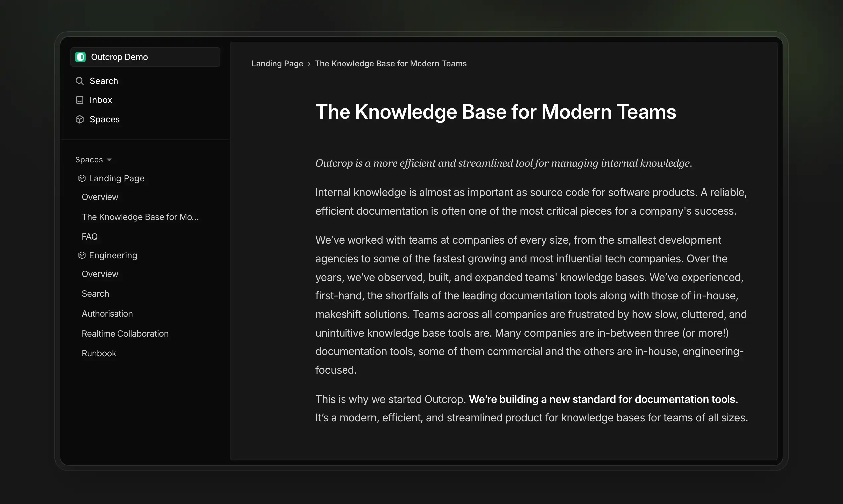Go to Landing Page breadcrumb link
843x504 pixels.
click(277, 64)
